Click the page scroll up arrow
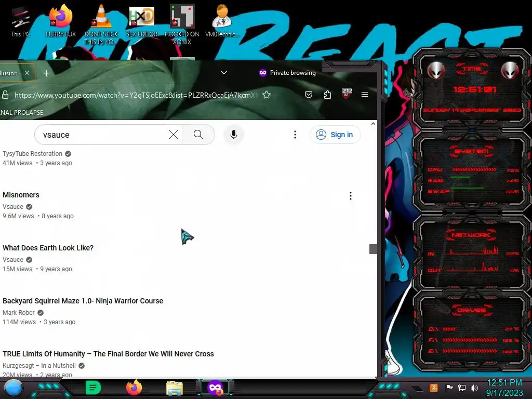This screenshot has width=532, height=399. click(373, 124)
